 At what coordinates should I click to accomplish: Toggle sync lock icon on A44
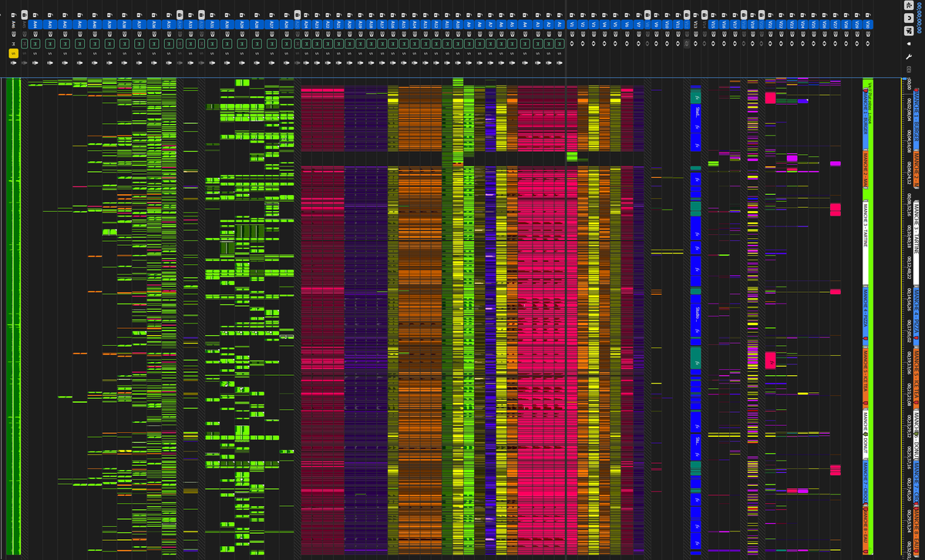(x=35, y=34)
